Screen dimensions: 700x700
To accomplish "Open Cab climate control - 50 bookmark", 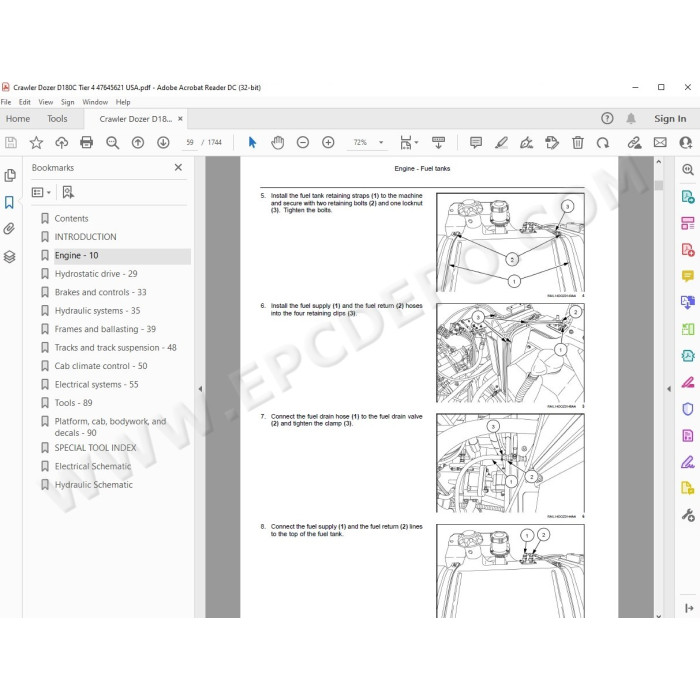I will tap(101, 366).
